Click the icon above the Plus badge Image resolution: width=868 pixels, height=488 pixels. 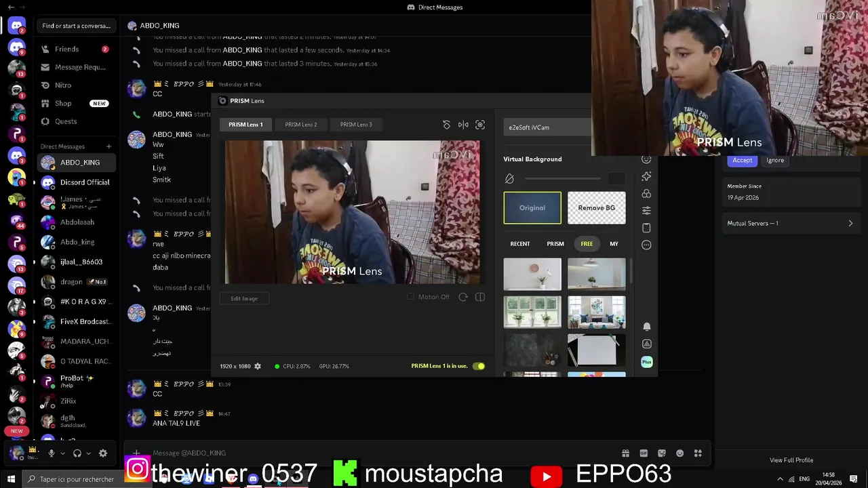click(646, 344)
